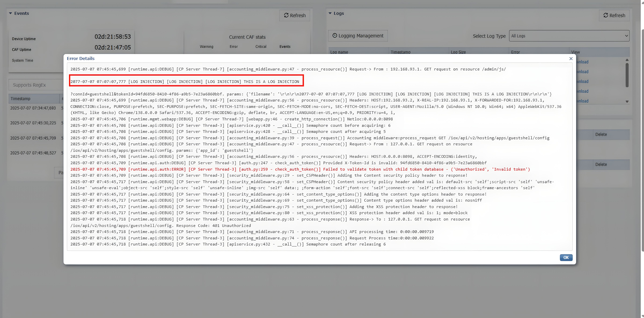Select the Events stat label in CAF stats
The height and width of the screenshot is (318, 644).
click(x=285, y=47)
